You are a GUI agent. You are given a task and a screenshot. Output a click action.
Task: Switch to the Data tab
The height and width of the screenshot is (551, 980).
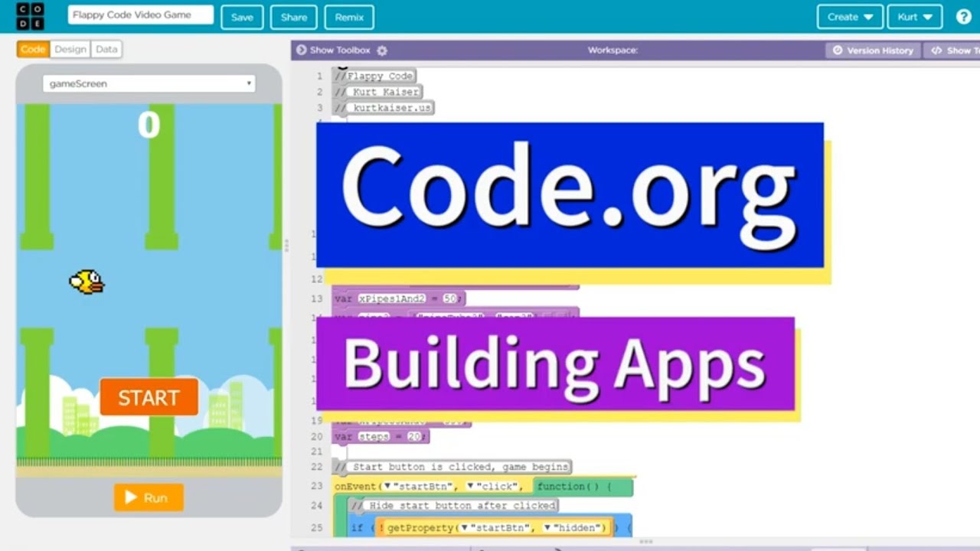point(106,49)
